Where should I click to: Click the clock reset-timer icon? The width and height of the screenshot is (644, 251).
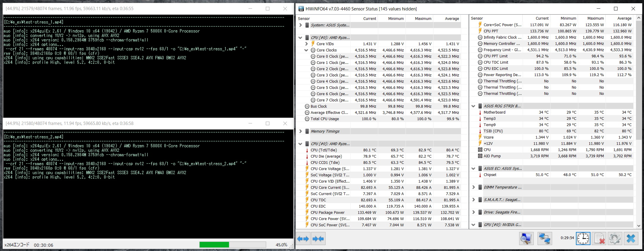click(583, 239)
